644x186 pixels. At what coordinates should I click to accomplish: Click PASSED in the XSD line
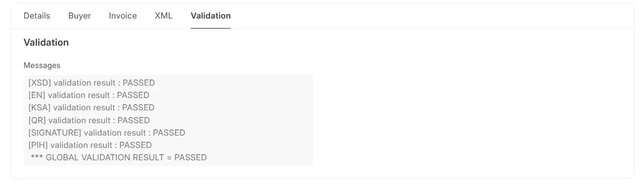pyautogui.click(x=139, y=83)
